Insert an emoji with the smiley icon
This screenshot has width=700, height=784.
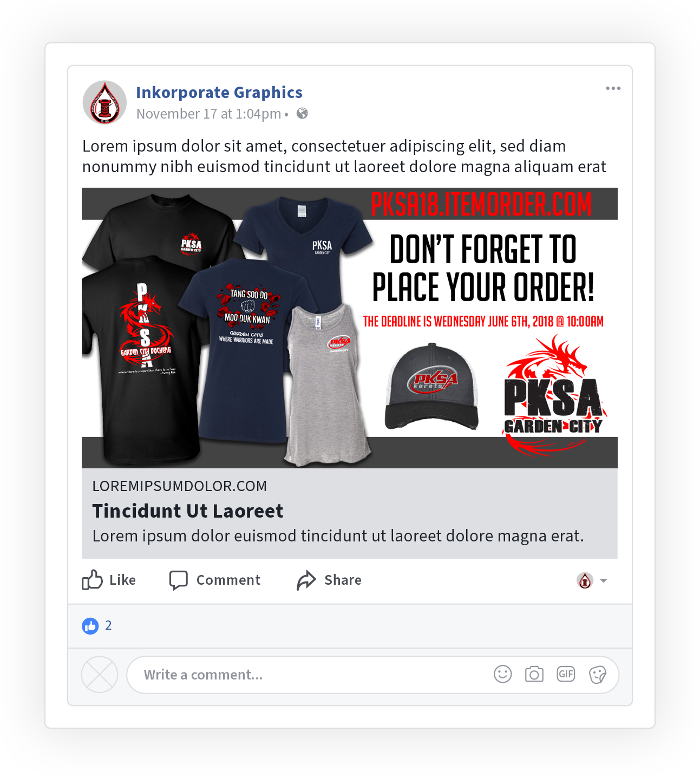(x=502, y=674)
